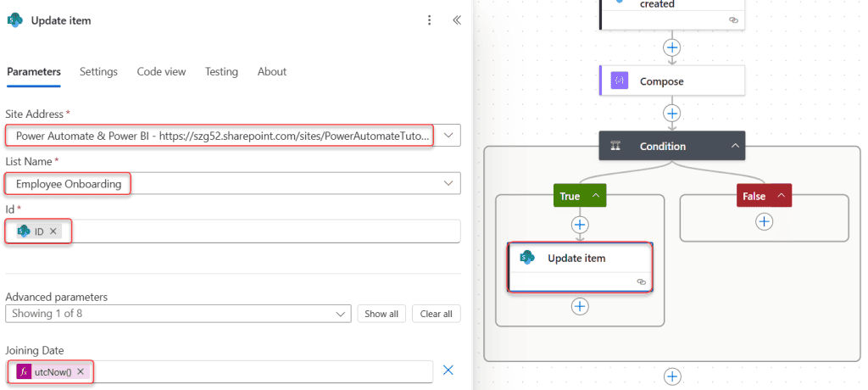This screenshot has height=390, width=868.
Task: Open the Code view tab
Action: (162, 71)
